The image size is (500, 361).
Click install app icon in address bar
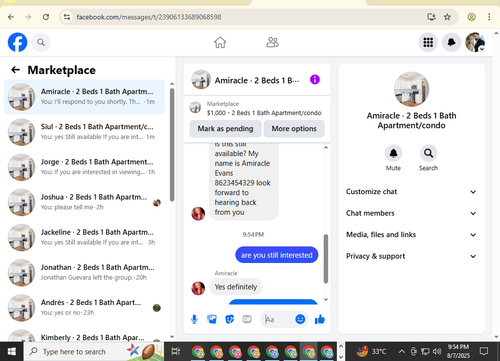click(x=431, y=17)
